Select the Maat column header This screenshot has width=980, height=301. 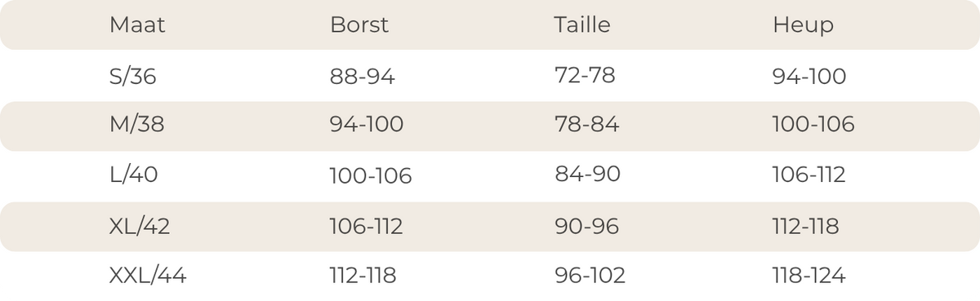click(137, 25)
